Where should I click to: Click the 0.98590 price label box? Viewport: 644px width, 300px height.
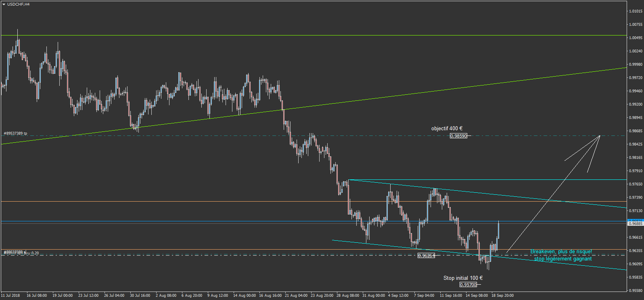pyautogui.click(x=458, y=136)
